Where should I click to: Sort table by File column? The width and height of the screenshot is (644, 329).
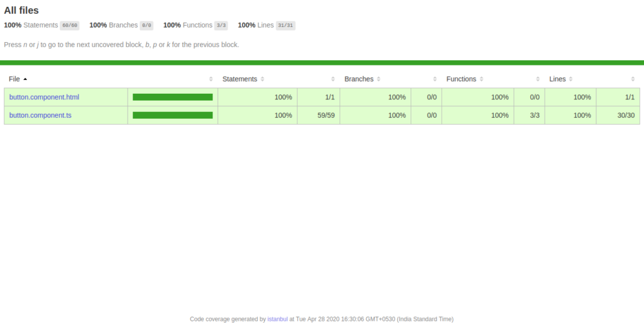pyautogui.click(x=14, y=79)
